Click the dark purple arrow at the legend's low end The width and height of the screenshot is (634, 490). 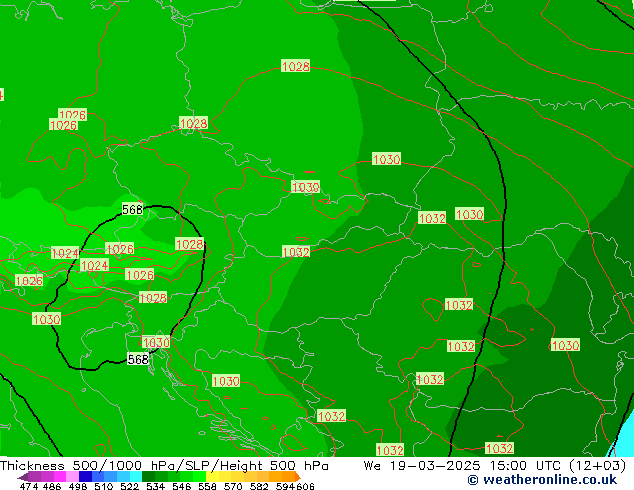pos(23,477)
